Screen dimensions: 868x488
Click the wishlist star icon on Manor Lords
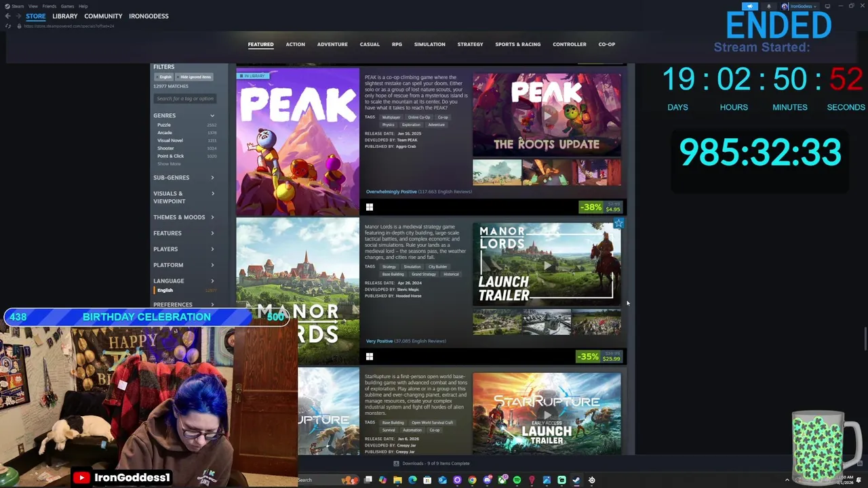618,223
